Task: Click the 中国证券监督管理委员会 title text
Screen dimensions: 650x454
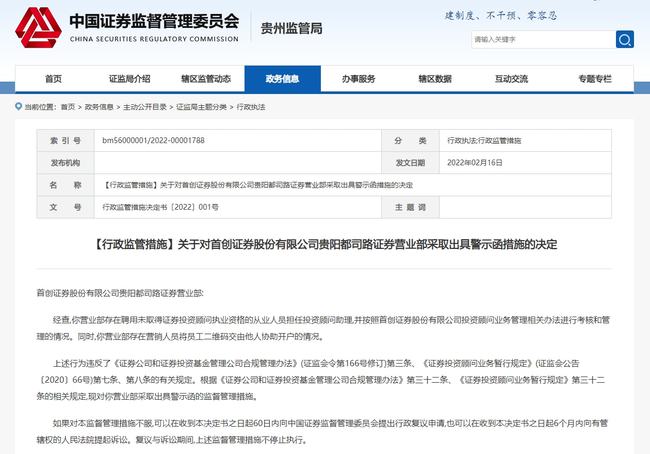Action: pos(154,21)
